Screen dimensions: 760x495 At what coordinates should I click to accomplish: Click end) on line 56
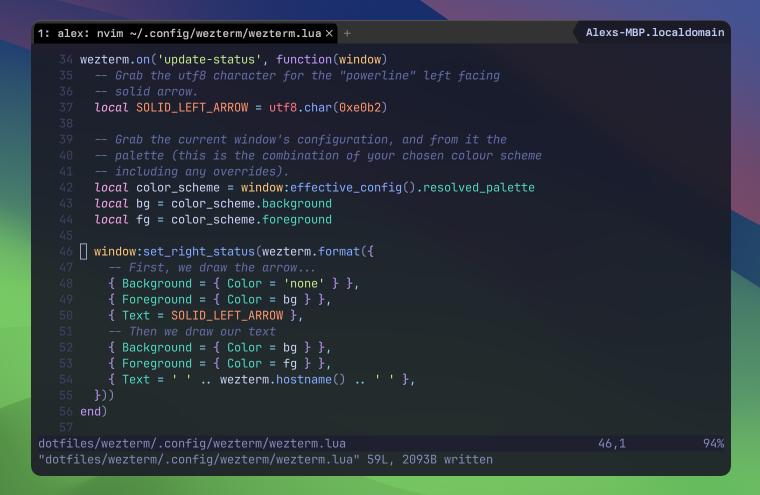pos(94,412)
